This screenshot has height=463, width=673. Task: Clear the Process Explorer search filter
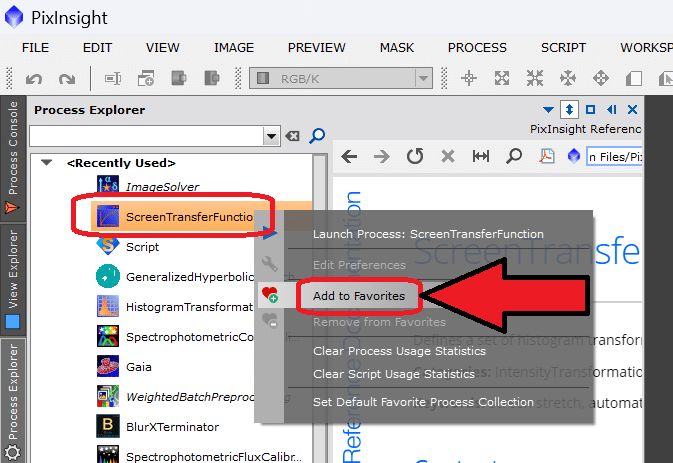point(292,136)
